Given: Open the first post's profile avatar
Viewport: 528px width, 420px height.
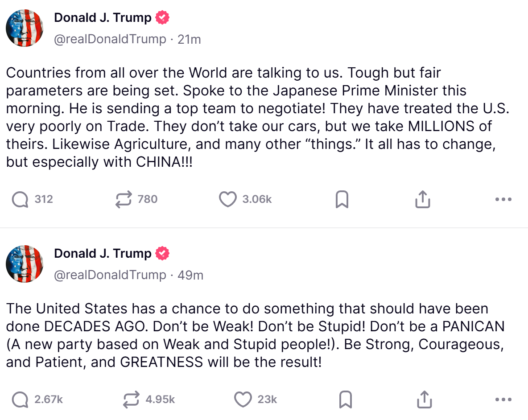Looking at the screenshot, I should coord(25,28).
